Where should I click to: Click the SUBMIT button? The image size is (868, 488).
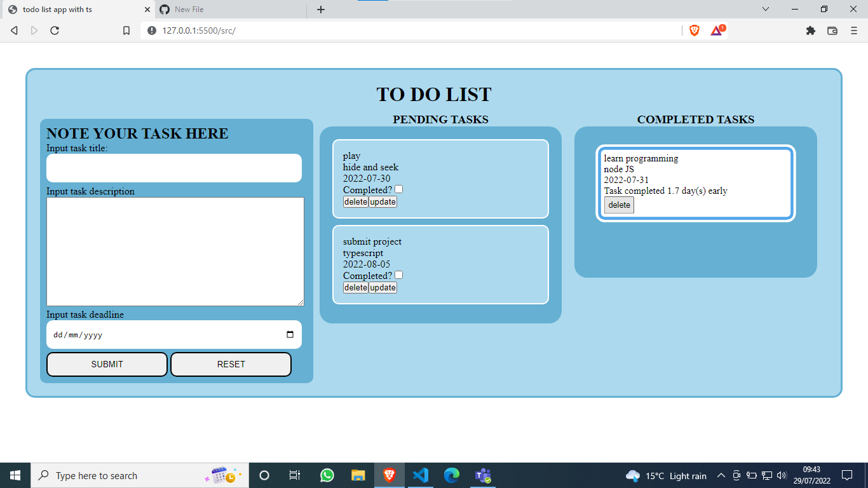107,364
